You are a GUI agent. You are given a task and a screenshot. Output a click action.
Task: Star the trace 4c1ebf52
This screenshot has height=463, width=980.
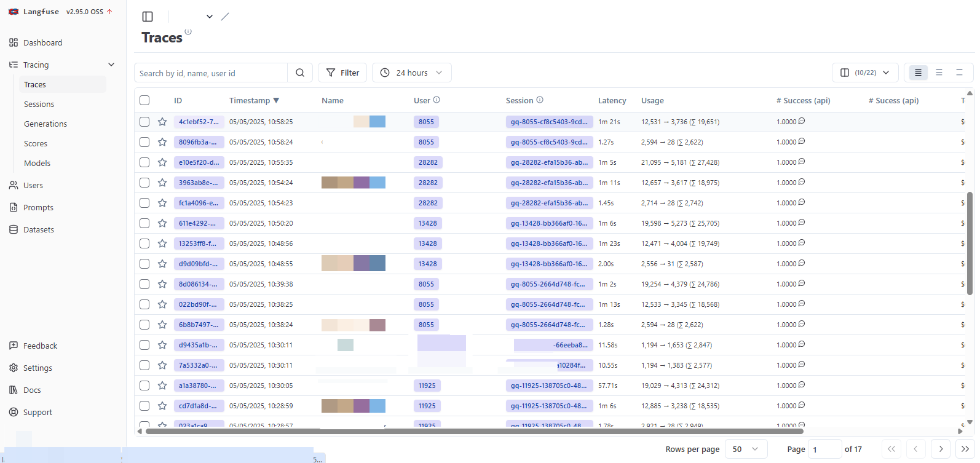coord(162,122)
